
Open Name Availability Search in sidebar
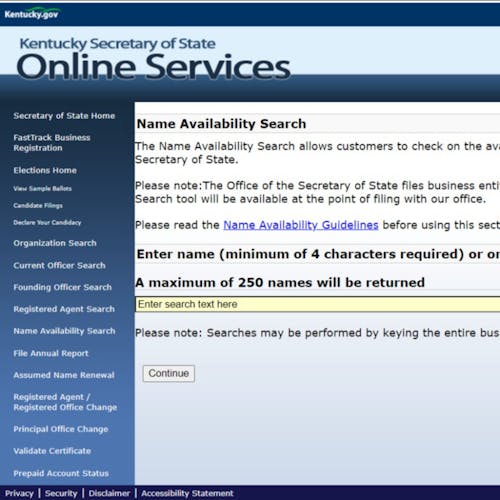[64, 331]
